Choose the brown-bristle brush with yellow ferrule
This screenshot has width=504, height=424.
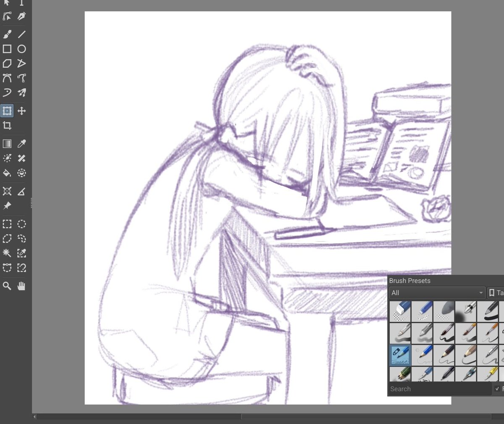466,333
